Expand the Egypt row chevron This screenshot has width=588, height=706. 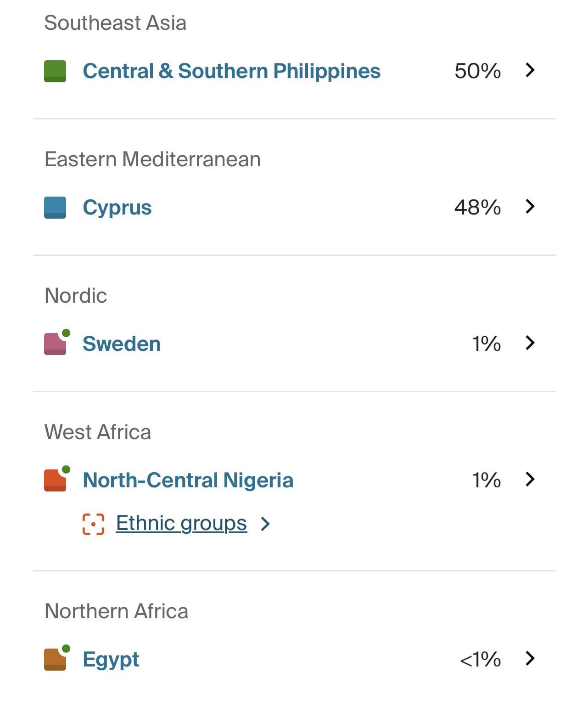tap(530, 659)
